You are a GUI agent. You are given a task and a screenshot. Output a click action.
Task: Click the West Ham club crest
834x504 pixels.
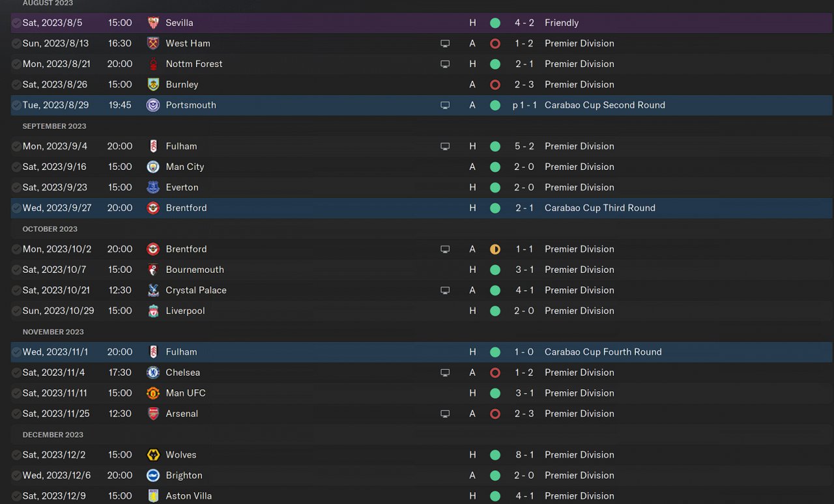click(153, 44)
